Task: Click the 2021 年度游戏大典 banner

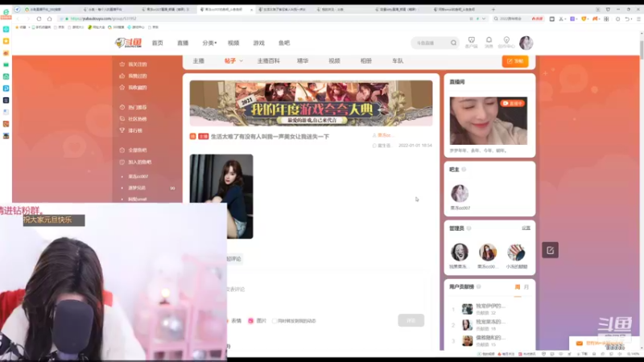Action: [311, 103]
